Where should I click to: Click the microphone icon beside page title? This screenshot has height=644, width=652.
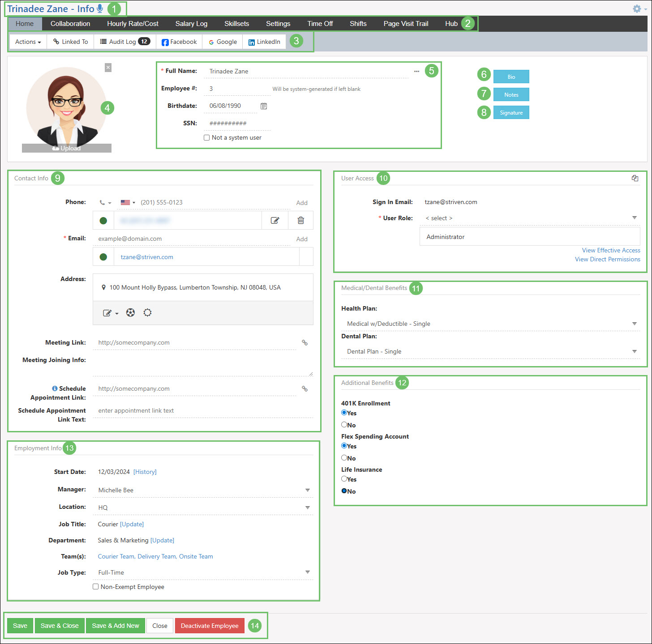(100, 9)
